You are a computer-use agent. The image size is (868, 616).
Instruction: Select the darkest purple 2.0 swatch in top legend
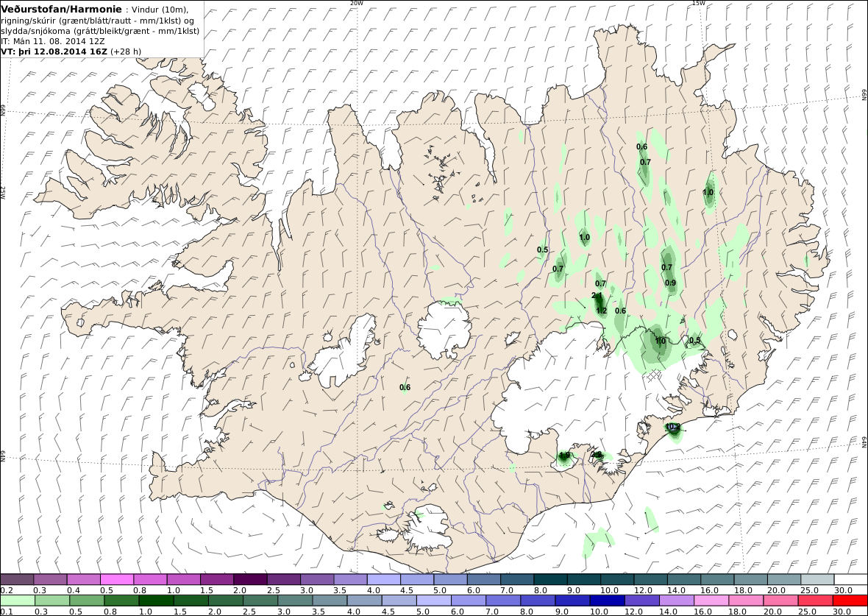250,579
